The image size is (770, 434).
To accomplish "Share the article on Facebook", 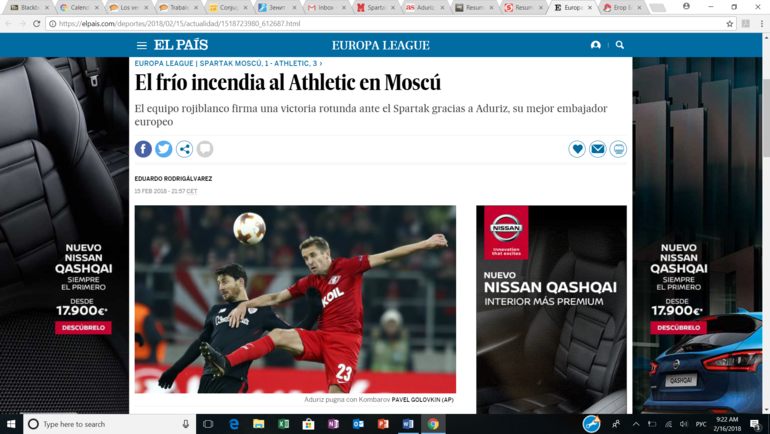I will point(143,149).
